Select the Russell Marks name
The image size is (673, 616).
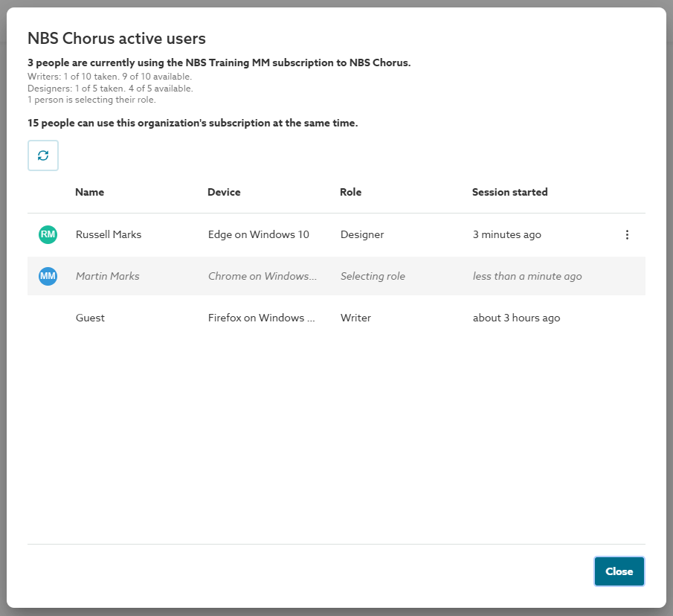coord(109,234)
